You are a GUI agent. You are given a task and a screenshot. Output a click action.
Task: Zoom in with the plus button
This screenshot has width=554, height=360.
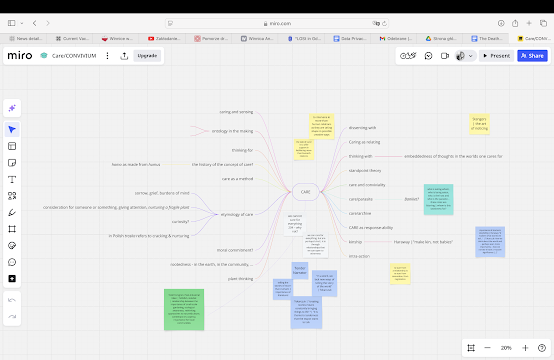coord(525,348)
